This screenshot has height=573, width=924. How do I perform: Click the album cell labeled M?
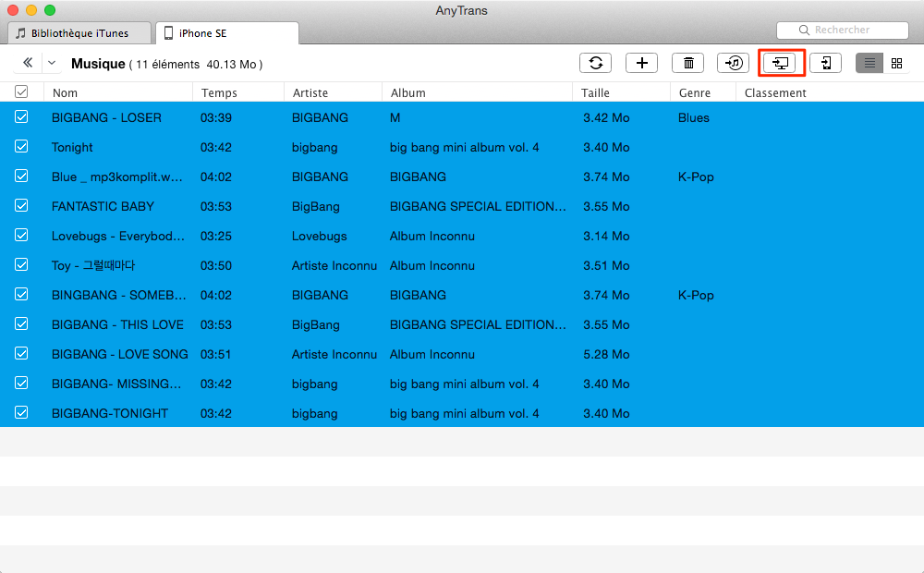[x=395, y=117]
